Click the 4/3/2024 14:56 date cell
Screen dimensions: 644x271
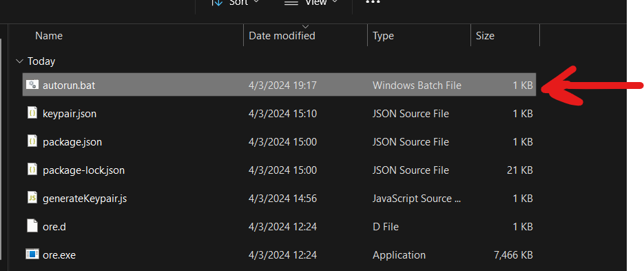282,199
